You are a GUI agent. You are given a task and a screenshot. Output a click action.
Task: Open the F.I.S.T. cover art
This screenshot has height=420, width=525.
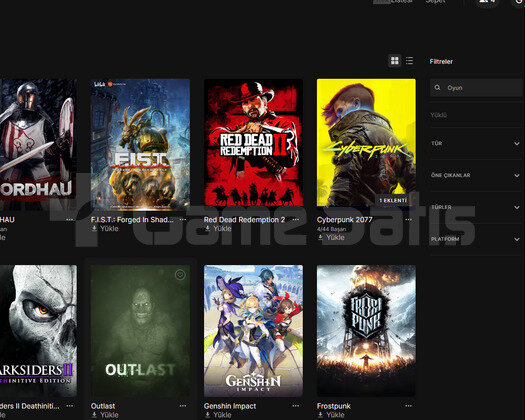pos(140,145)
